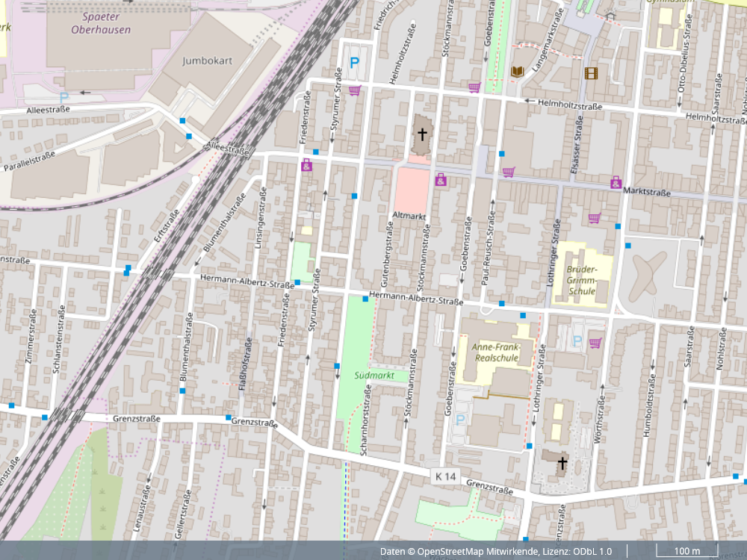Select the Humboldtstraße street label
The image size is (747, 560).
(649, 405)
